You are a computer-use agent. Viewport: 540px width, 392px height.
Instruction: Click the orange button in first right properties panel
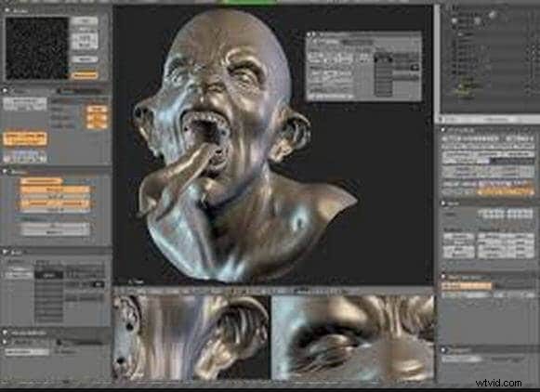(506, 191)
